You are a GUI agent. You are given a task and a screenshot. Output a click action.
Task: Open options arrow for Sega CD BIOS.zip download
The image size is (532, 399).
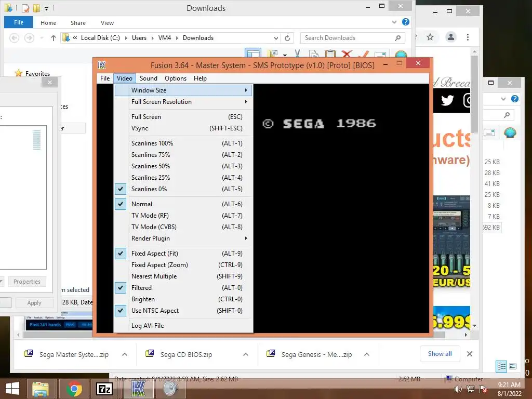click(246, 354)
